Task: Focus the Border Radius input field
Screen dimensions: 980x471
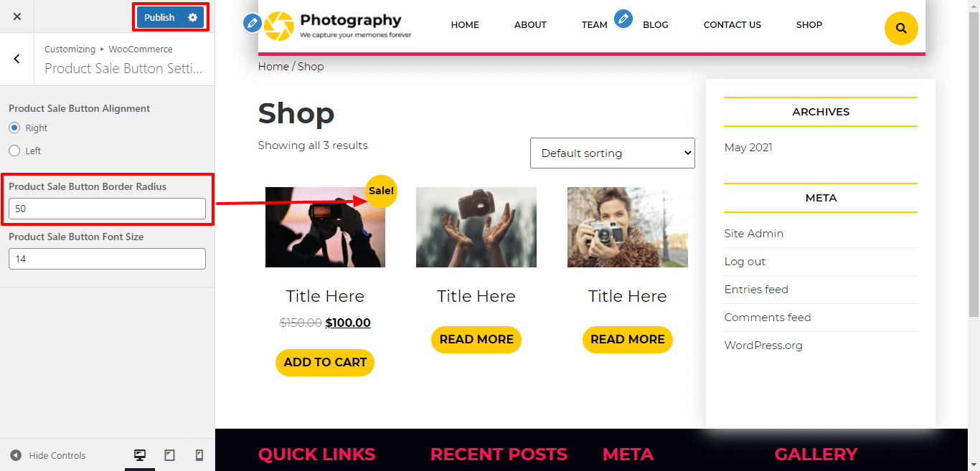Action: (107, 209)
